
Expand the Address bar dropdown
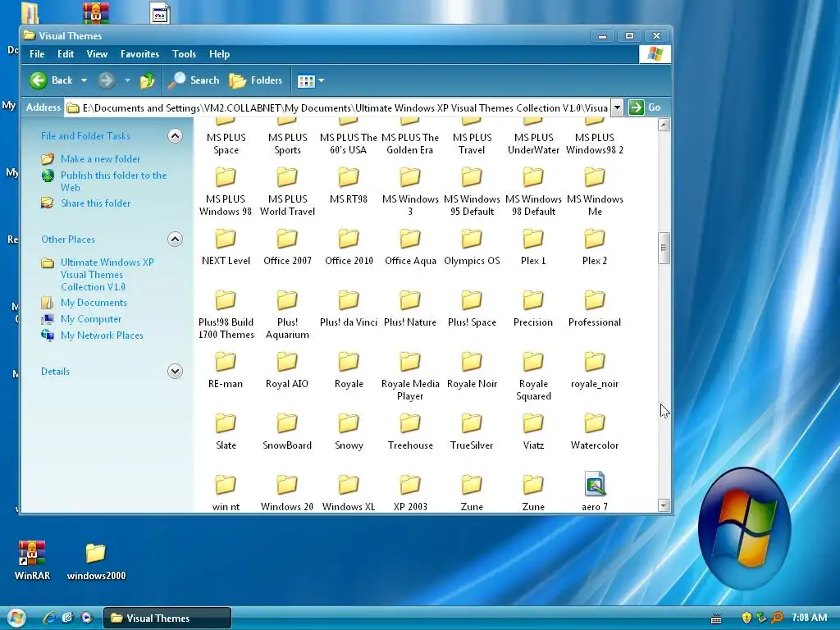pos(617,107)
